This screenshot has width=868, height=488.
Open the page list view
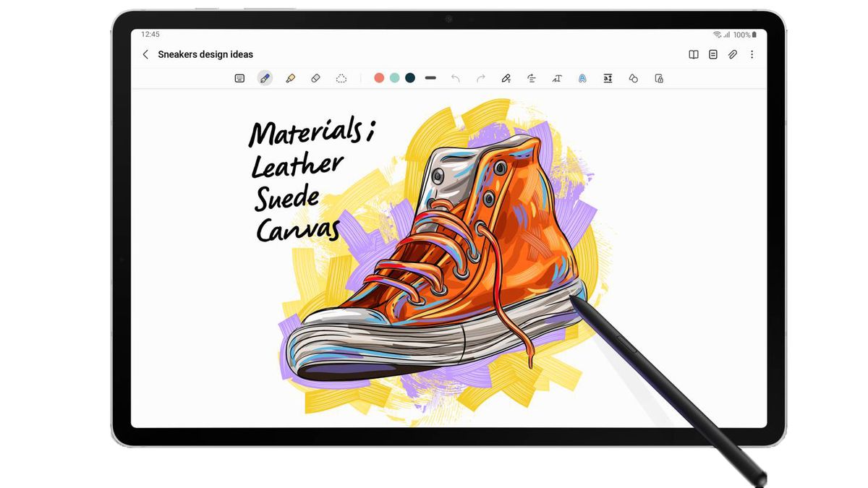pyautogui.click(x=712, y=54)
